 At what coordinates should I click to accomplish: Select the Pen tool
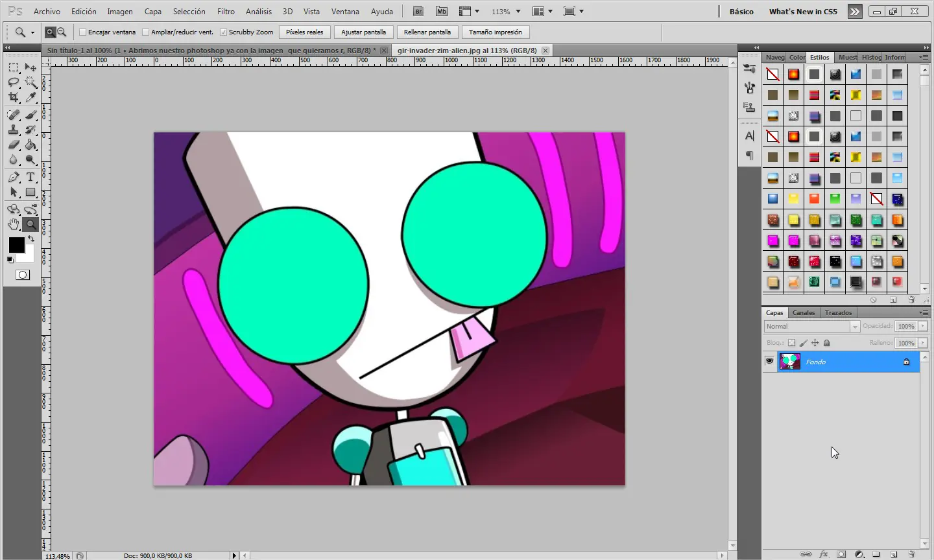pyautogui.click(x=14, y=177)
